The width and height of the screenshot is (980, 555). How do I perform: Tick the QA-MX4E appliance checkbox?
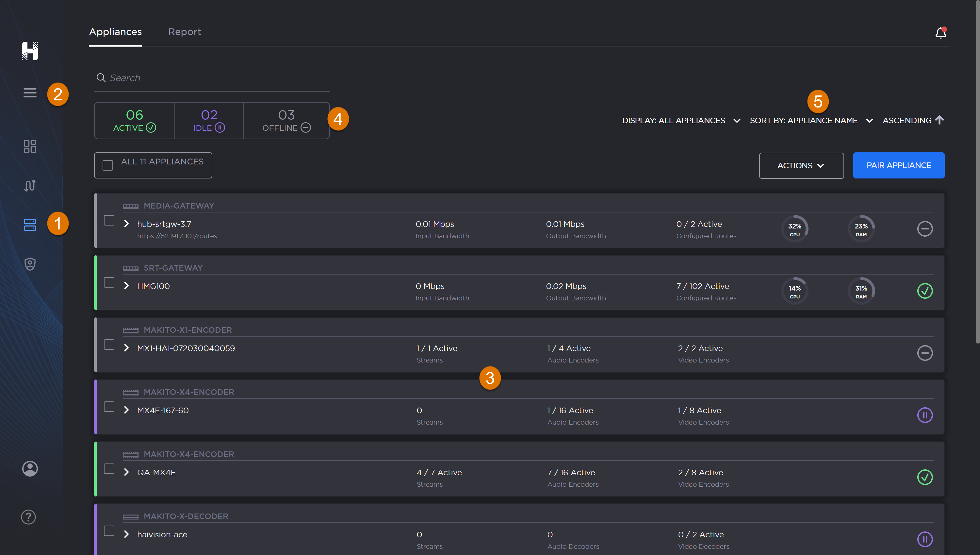(x=109, y=468)
